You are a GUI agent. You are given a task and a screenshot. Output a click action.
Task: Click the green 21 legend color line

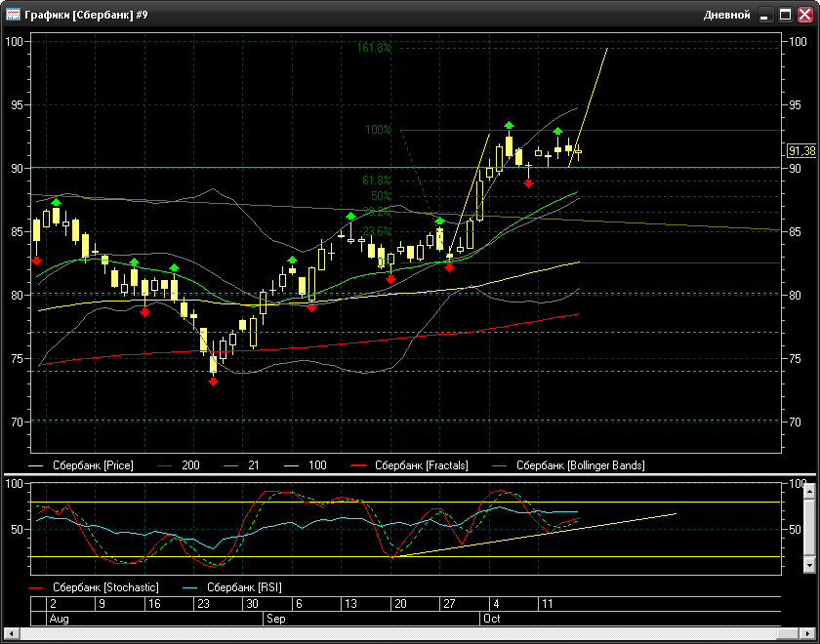230,465
